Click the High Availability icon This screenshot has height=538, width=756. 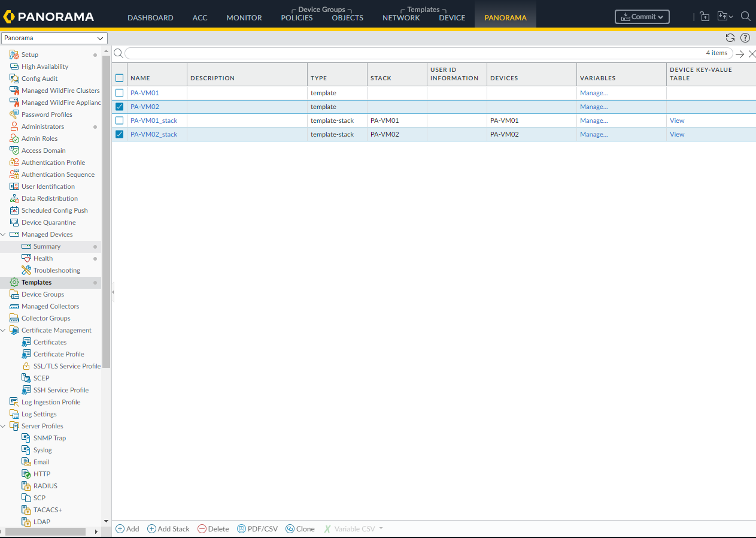(x=14, y=67)
